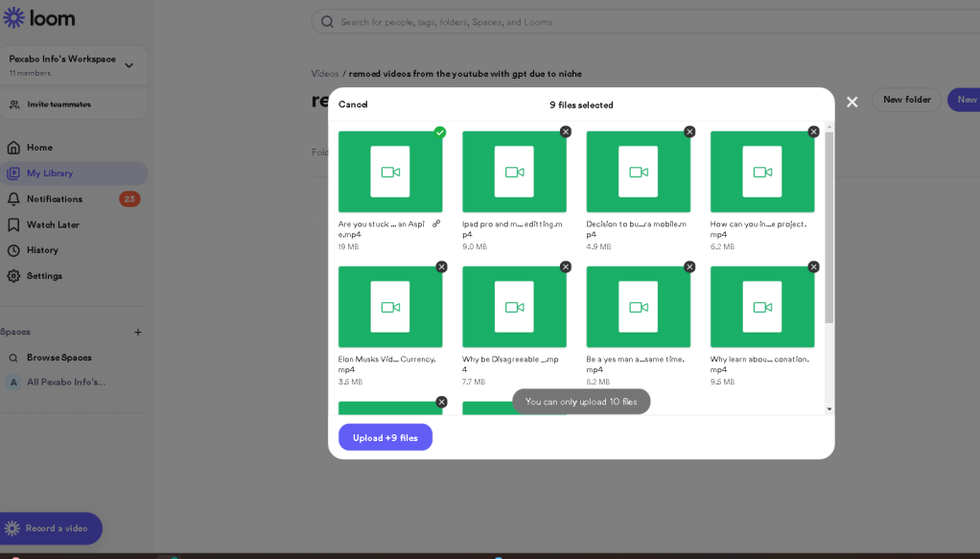Click New folder button
This screenshot has height=559, width=980.
point(906,100)
